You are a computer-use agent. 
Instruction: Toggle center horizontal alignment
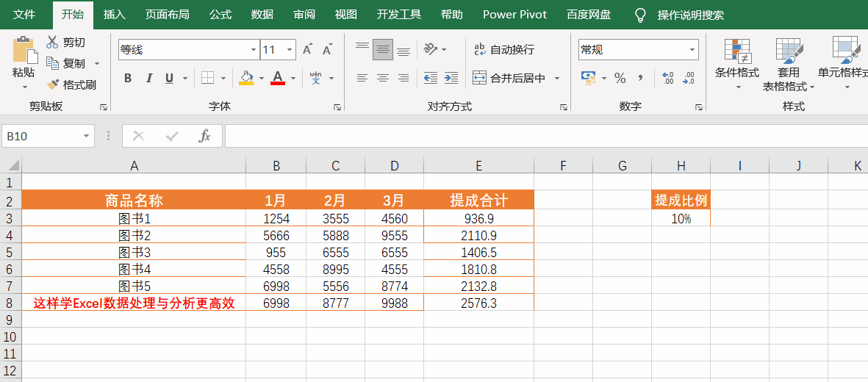click(x=382, y=78)
